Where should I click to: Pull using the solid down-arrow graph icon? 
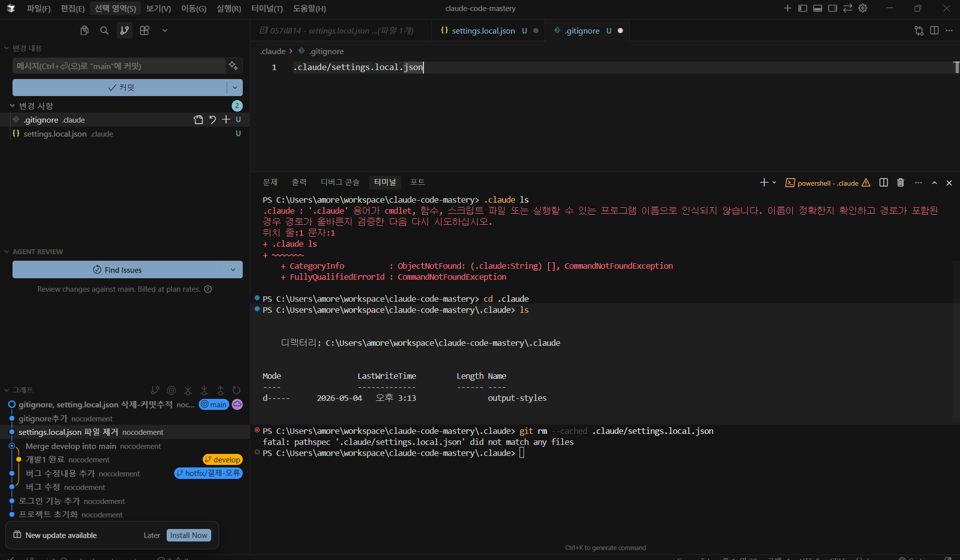204,390
